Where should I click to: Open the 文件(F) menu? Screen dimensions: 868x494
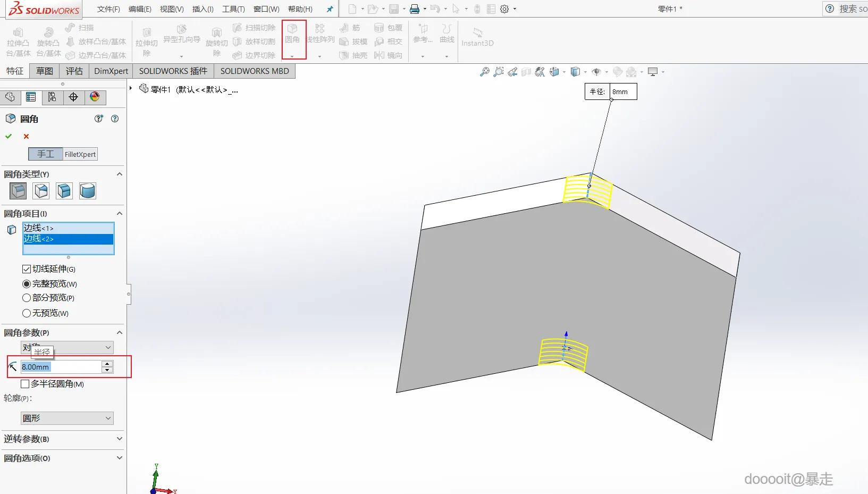108,9
